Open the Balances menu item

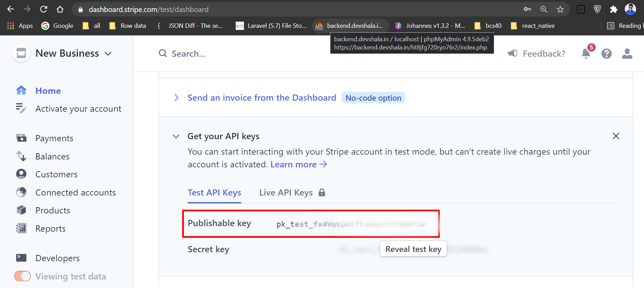[x=52, y=156]
